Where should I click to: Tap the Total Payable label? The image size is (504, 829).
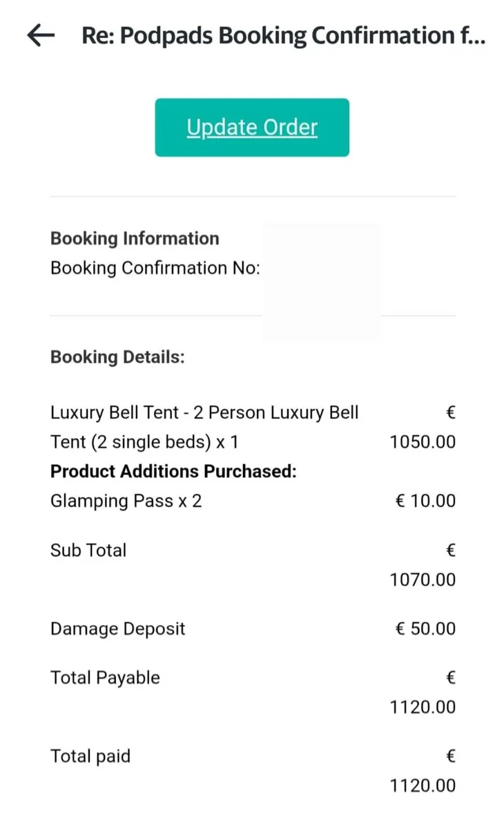(105, 678)
